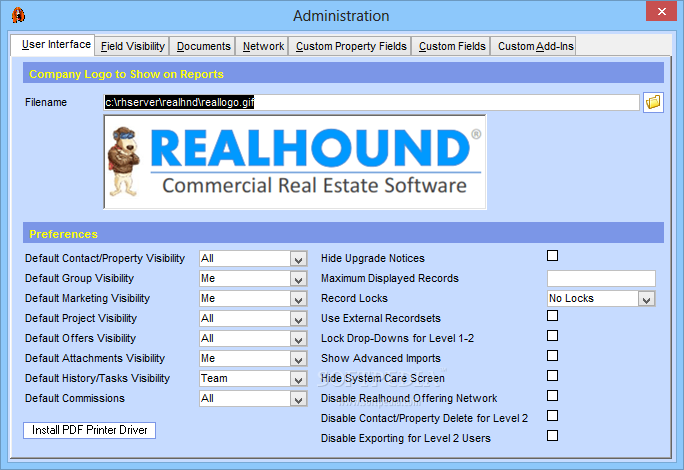Screen dimensions: 684x470
Task: Click Install PDF Printer Driver button
Action: pos(89,430)
